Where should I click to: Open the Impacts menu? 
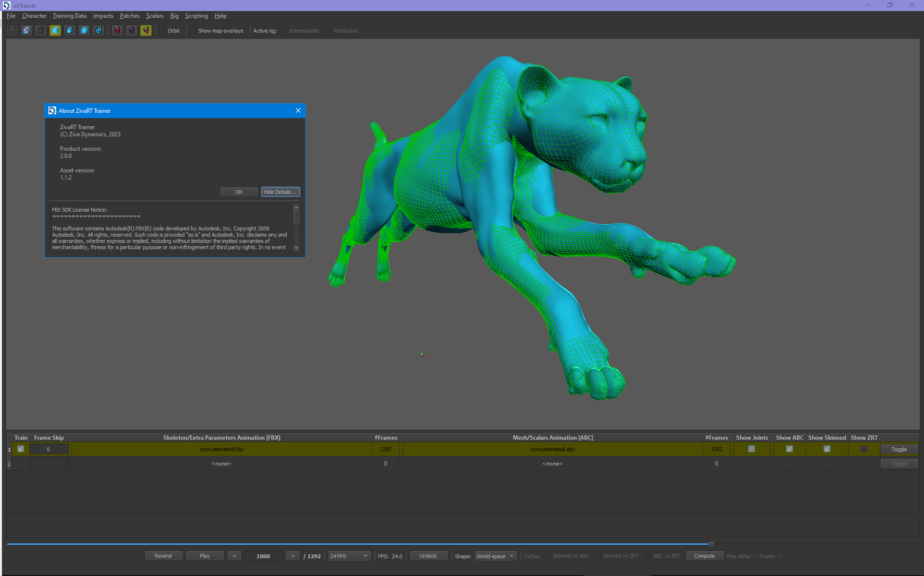[x=103, y=16]
